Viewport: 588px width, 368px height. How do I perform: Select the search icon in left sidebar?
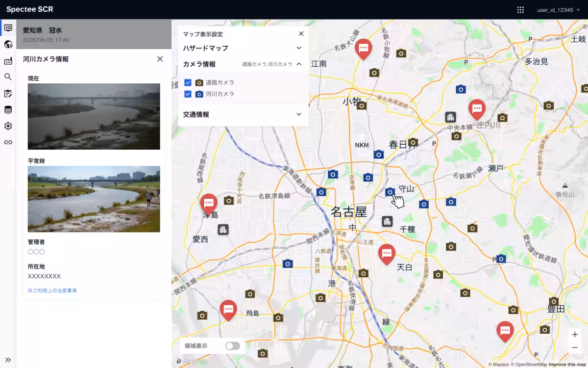coord(8,77)
